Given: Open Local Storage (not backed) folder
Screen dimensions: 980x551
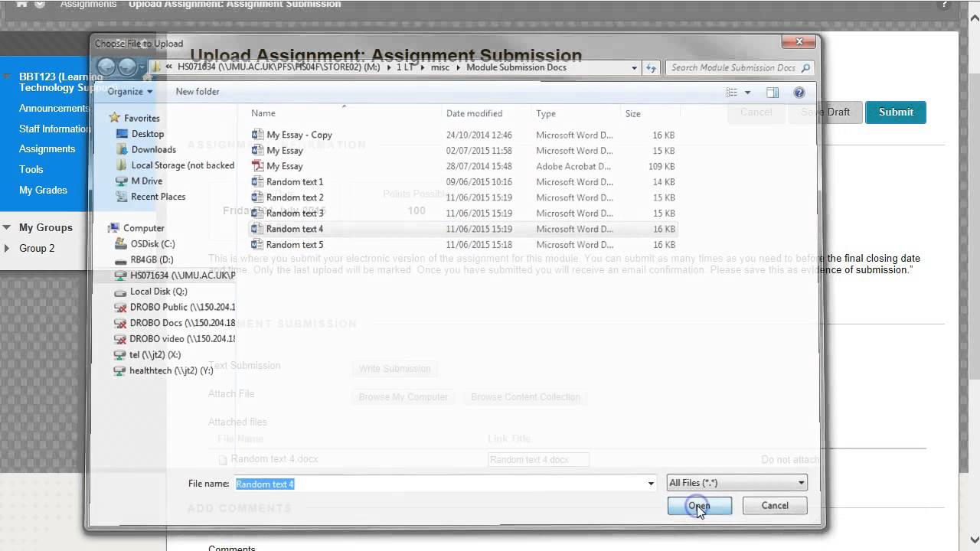Looking at the screenshot, I should 175,165.
